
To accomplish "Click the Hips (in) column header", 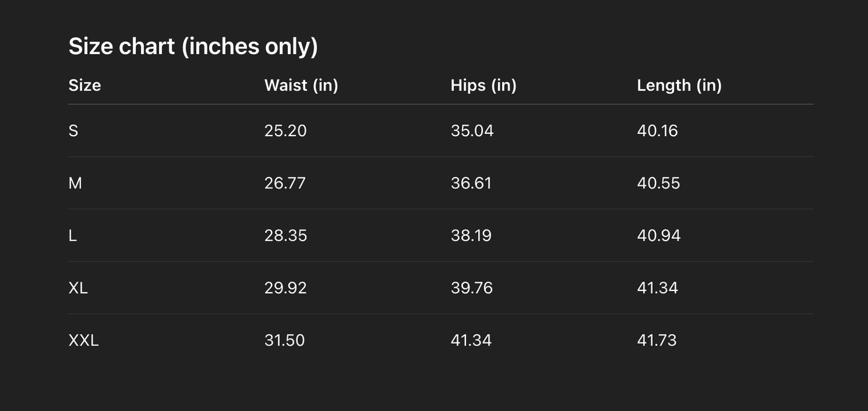I will [484, 85].
